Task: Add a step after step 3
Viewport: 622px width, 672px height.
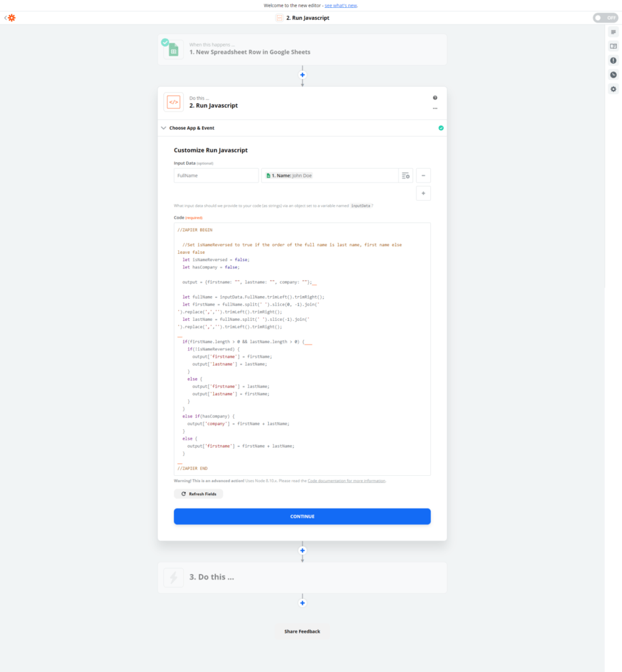Action: 302,603
